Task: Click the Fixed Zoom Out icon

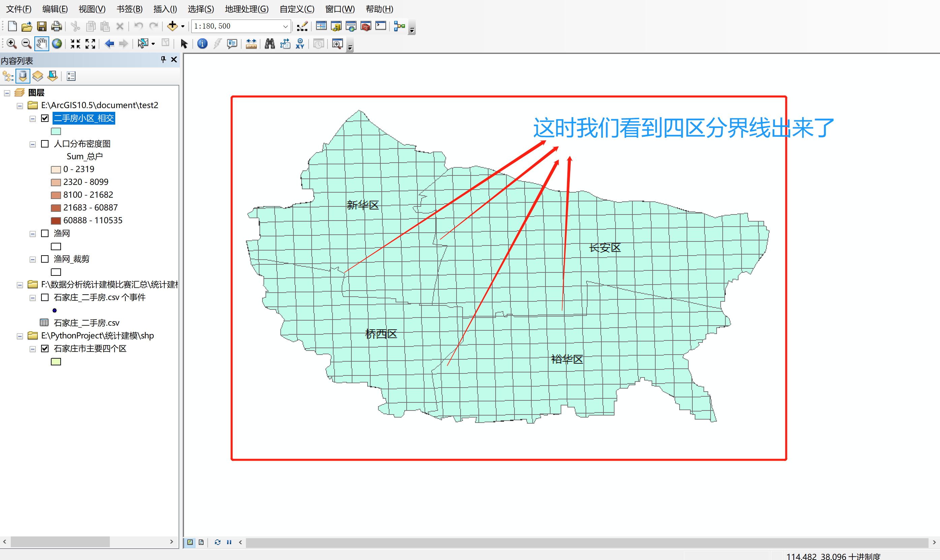Action: point(90,44)
